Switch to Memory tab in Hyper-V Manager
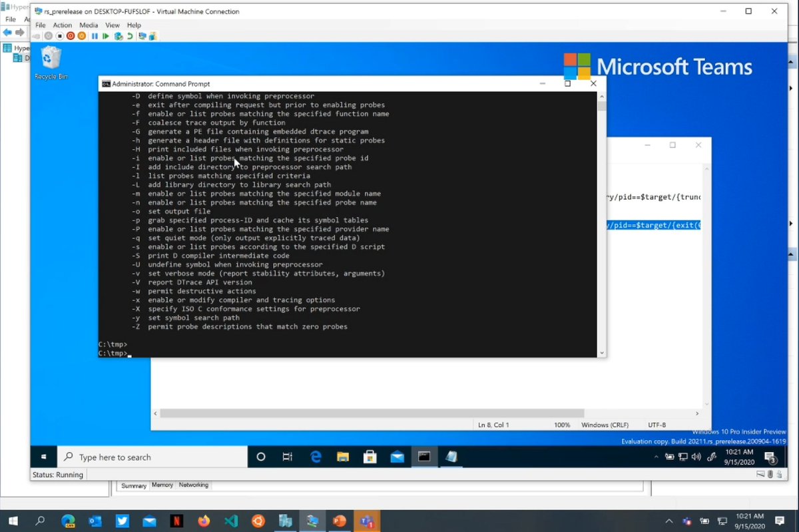This screenshot has height=532, width=799. [162, 485]
